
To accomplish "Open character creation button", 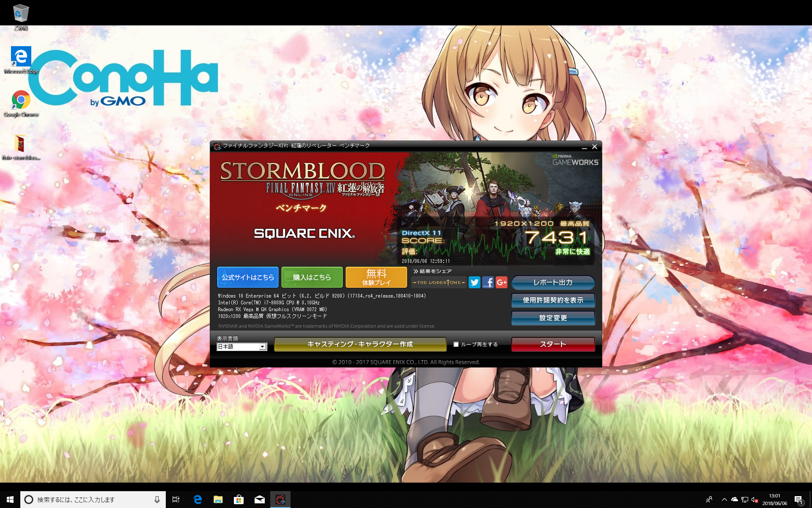I will click(360, 344).
